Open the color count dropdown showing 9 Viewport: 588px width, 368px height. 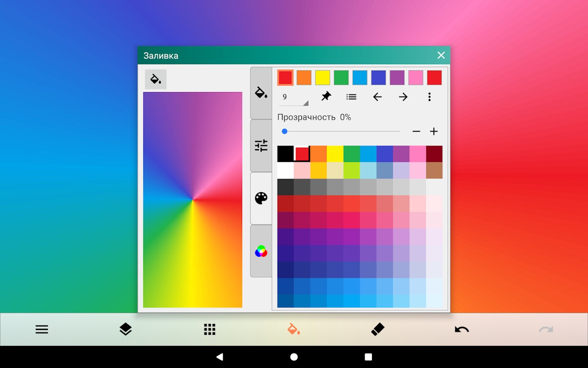coord(294,97)
